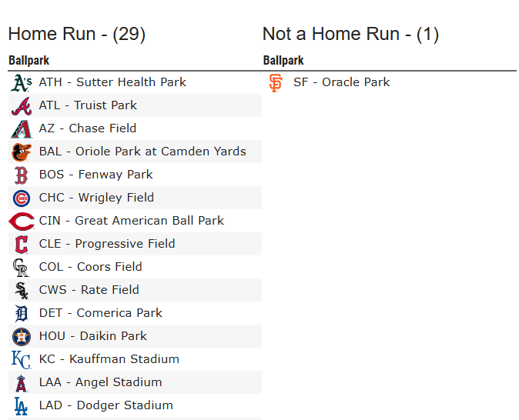Select the Boston Red Sox logo
519x420 pixels.
(22, 175)
